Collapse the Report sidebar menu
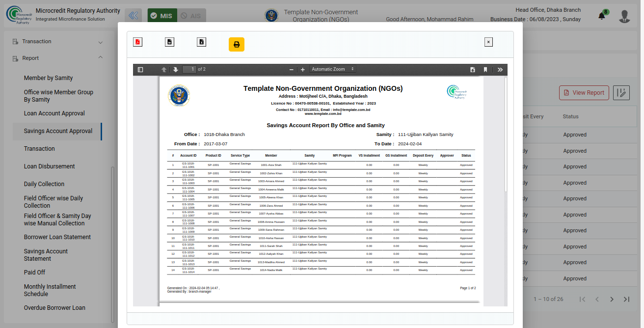Screen dimensions: 644x328 click(x=58, y=58)
